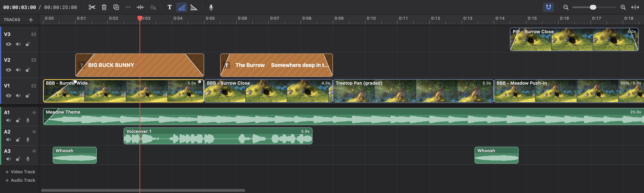Select the scissors split tool

(92, 7)
